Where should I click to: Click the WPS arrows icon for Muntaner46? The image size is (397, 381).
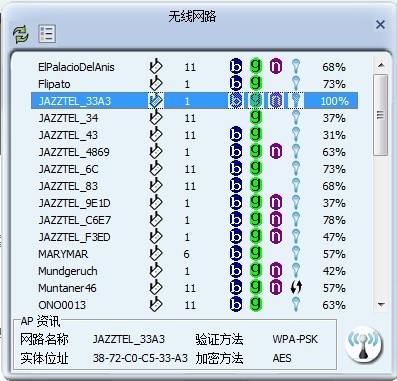(x=296, y=287)
